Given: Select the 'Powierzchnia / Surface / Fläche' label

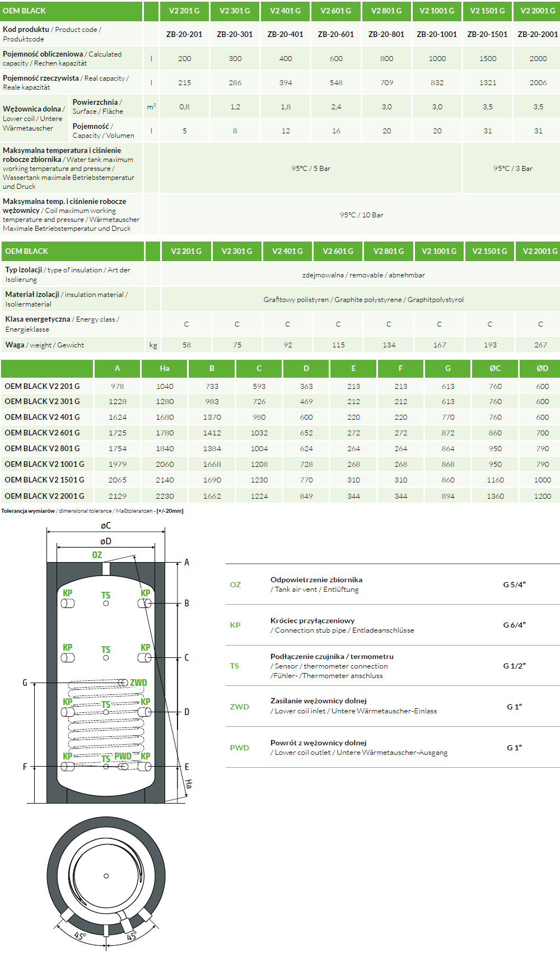Looking at the screenshot, I should pyautogui.click(x=98, y=106).
